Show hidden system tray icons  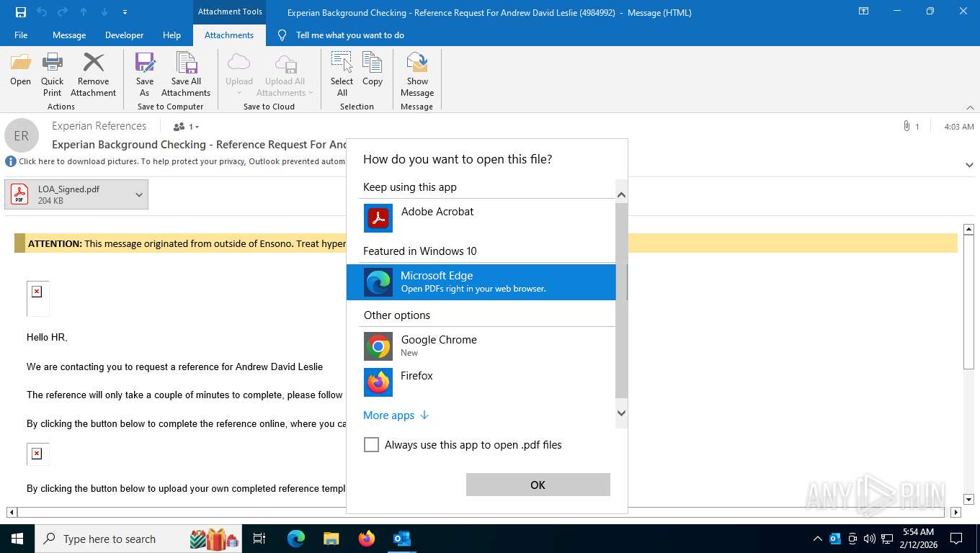[817, 538]
